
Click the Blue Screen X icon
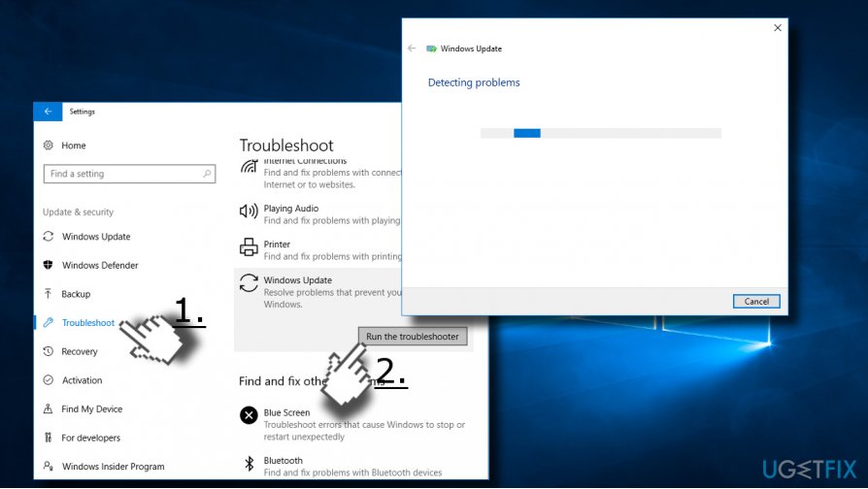(249, 415)
